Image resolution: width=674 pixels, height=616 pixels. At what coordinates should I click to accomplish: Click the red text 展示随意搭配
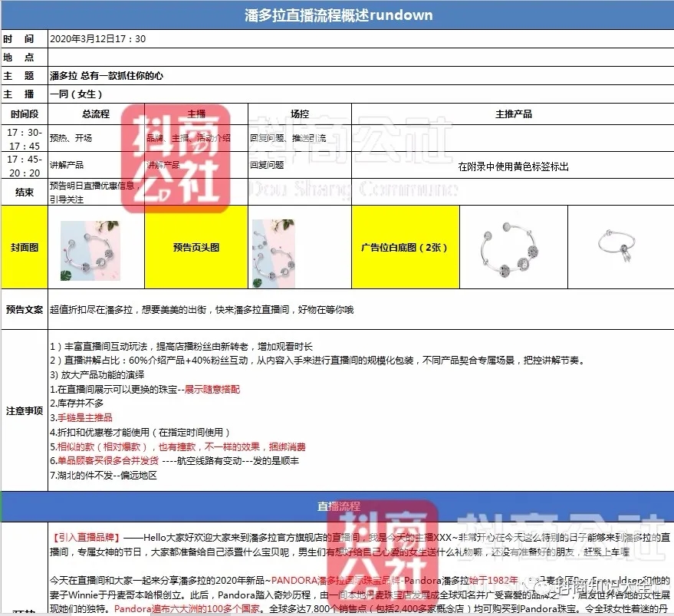212,389
